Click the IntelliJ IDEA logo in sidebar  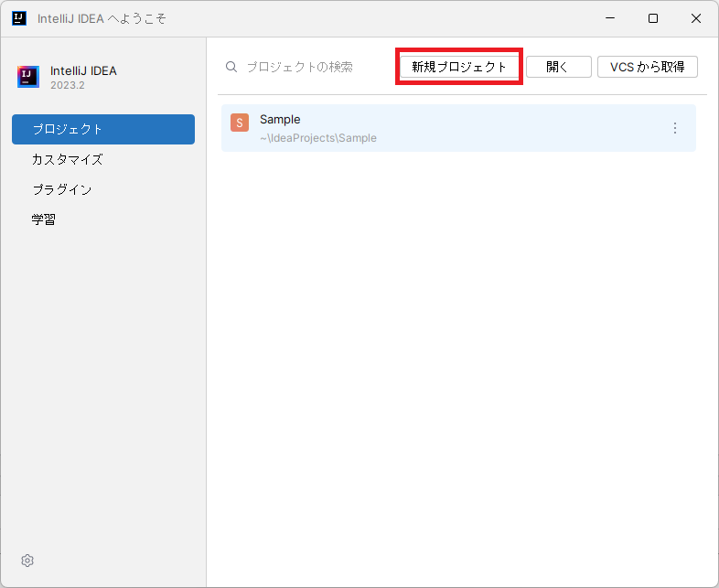click(28, 77)
